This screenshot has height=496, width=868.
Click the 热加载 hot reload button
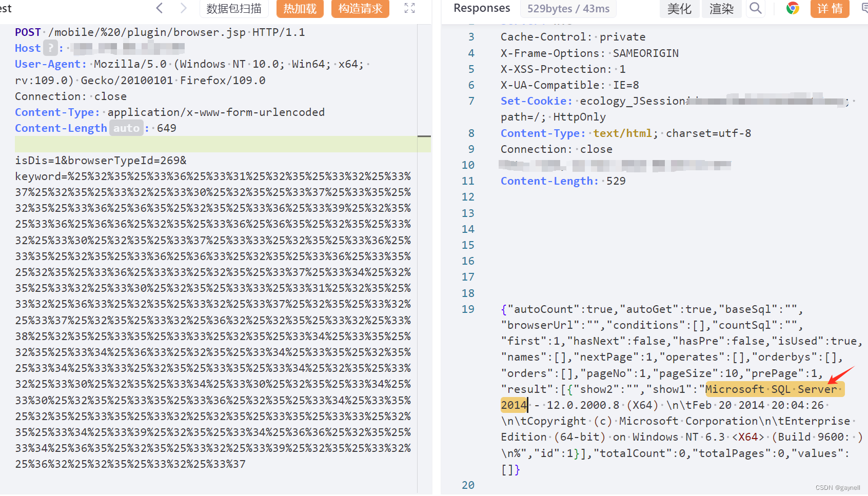coord(300,9)
